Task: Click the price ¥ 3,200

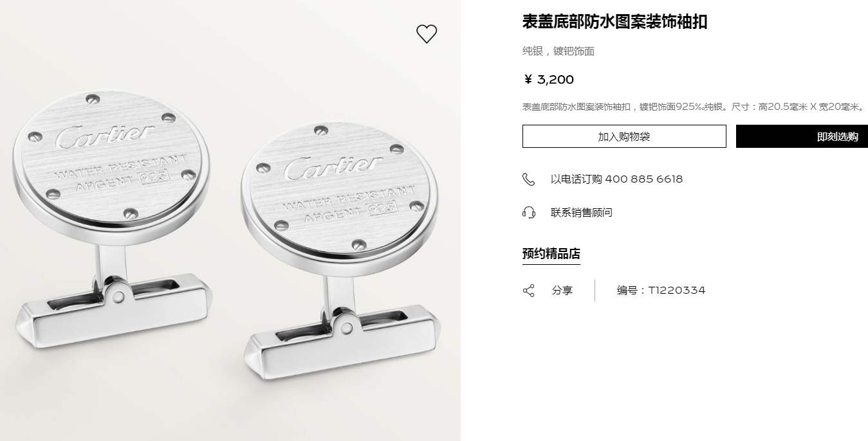Action: pos(549,80)
